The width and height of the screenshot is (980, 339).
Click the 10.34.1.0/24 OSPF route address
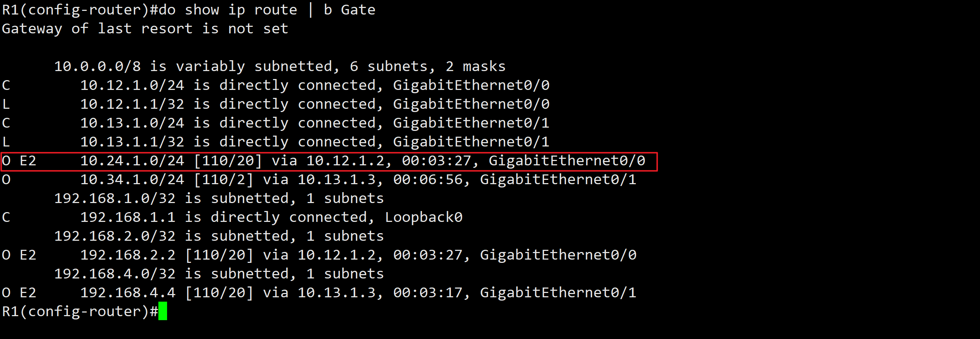coord(132,179)
